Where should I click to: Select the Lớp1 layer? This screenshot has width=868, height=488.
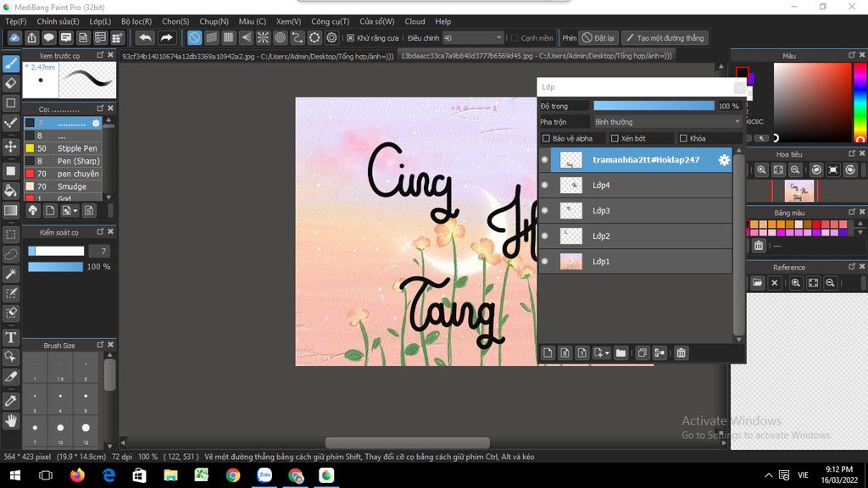coord(636,262)
